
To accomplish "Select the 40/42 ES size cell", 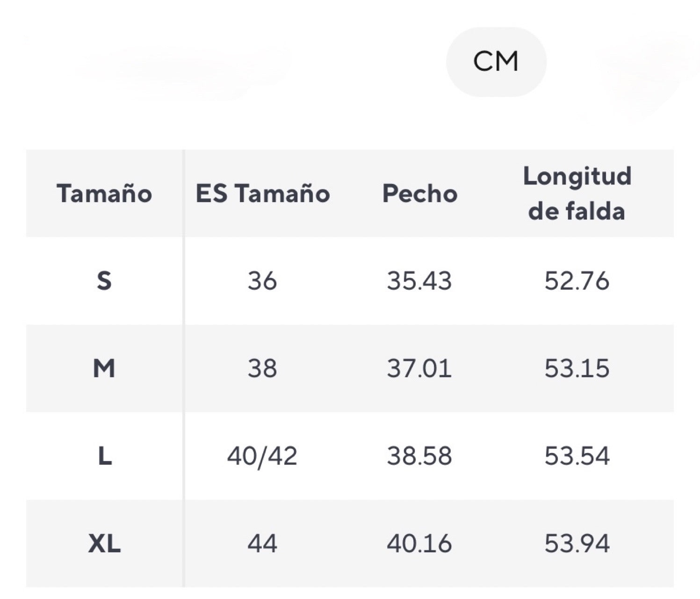I will pos(262,456).
